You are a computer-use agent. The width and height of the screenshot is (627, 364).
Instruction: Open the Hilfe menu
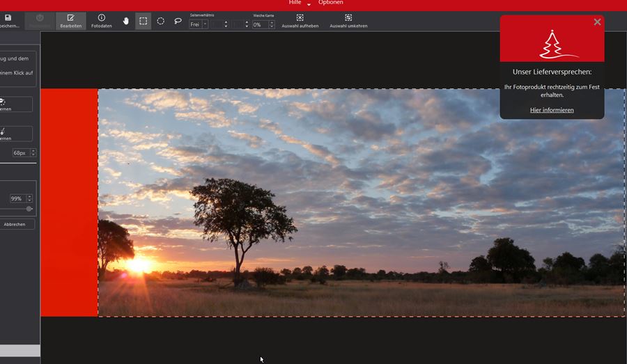click(295, 3)
